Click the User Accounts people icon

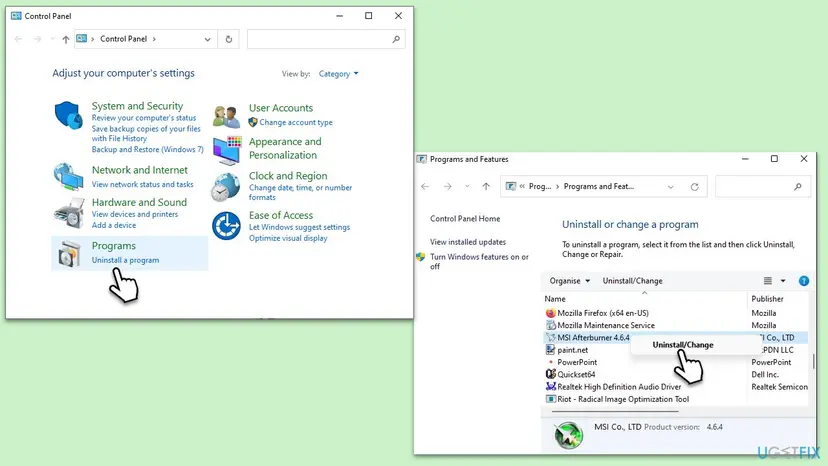point(227,116)
